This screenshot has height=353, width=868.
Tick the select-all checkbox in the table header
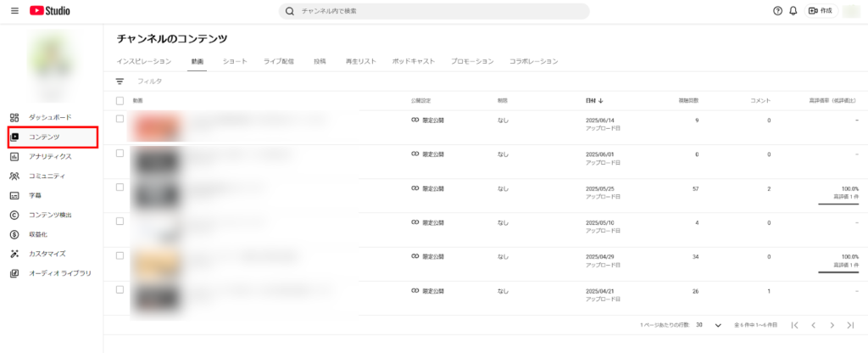tap(120, 101)
